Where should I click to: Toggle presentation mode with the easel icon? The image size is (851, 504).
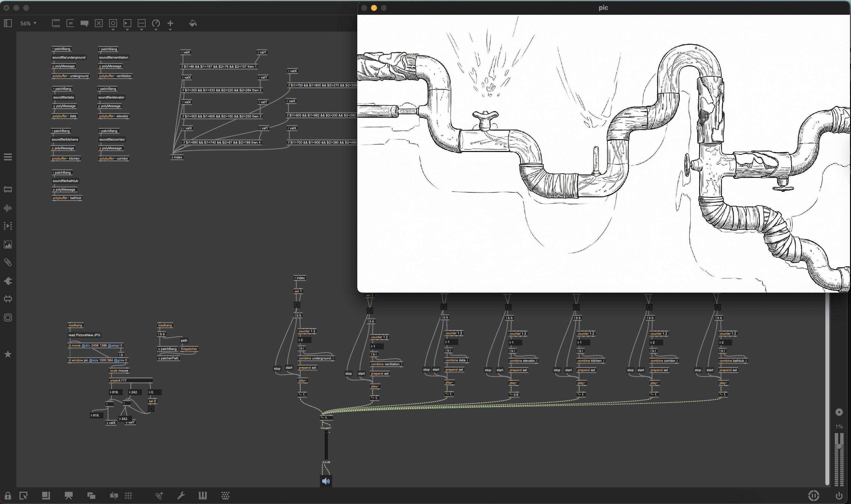point(68,496)
